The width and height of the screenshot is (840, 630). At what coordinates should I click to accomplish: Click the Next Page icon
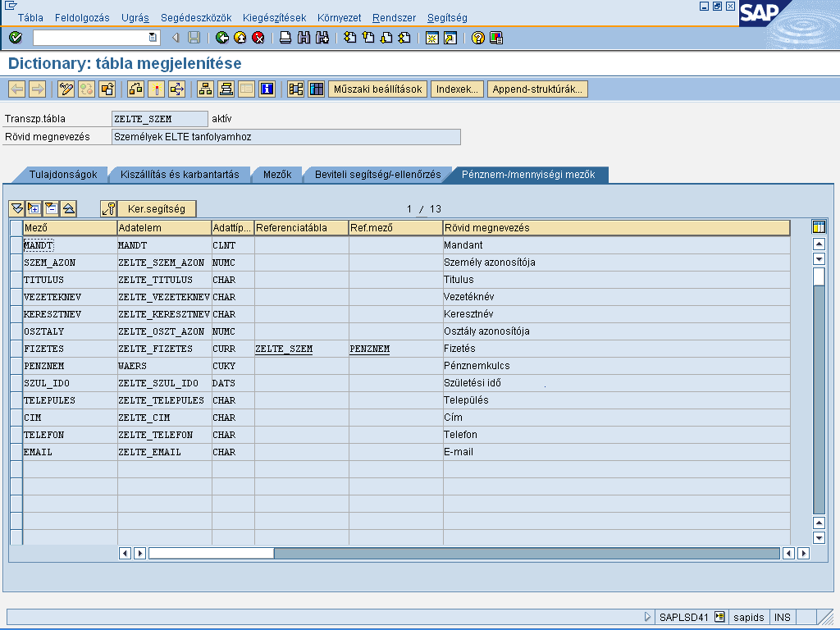click(386, 38)
